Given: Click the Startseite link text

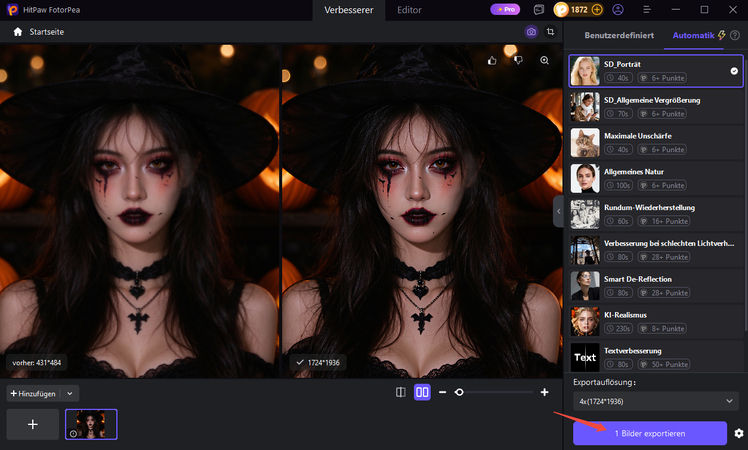Looking at the screenshot, I should 47,32.
